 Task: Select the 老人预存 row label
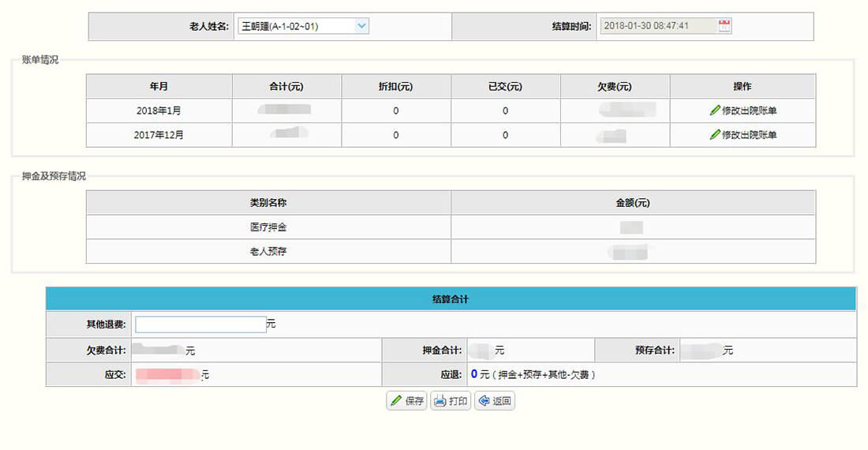pyautogui.click(x=268, y=252)
